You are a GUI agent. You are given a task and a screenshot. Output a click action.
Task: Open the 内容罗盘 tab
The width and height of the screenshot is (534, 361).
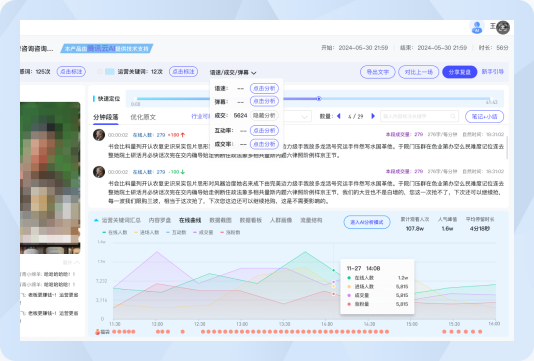(x=160, y=220)
